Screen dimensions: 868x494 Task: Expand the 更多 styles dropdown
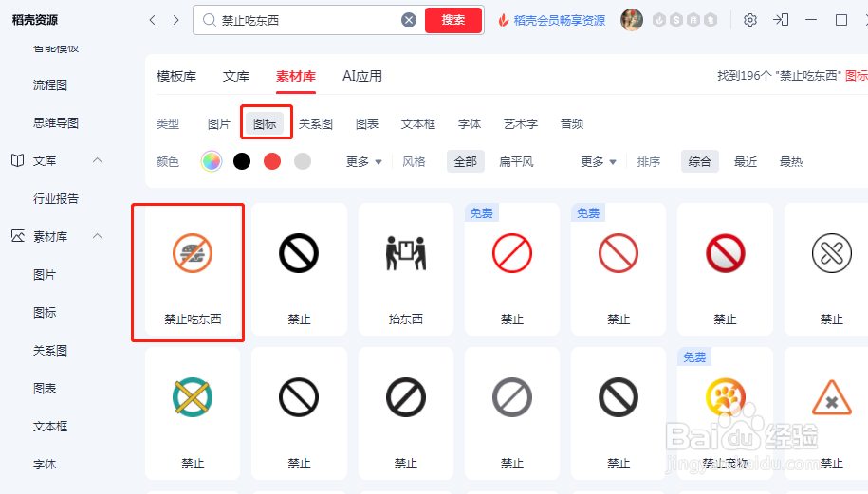[x=599, y=161]
